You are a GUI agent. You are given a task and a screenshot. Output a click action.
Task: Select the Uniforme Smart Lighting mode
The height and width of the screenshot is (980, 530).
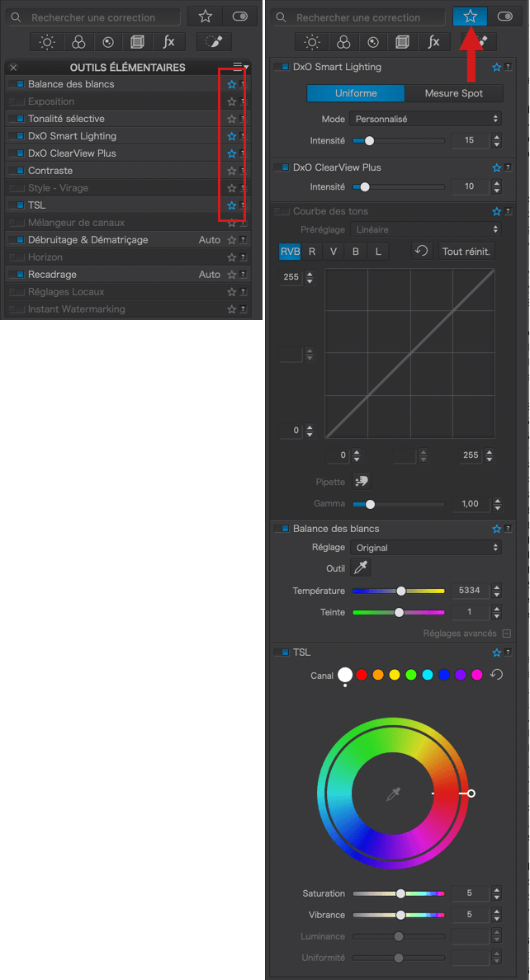(x=356, y=94)
